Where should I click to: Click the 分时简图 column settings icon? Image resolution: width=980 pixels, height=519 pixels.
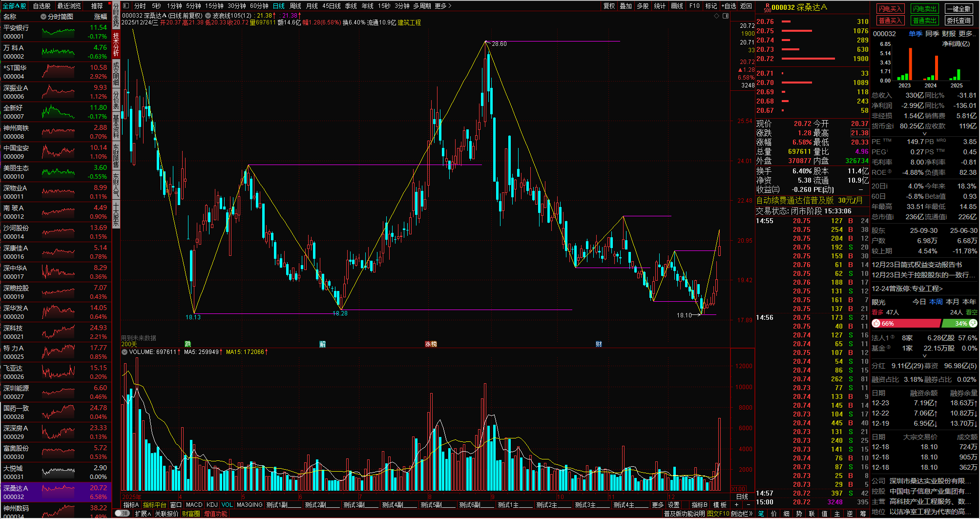click(43, 17)
